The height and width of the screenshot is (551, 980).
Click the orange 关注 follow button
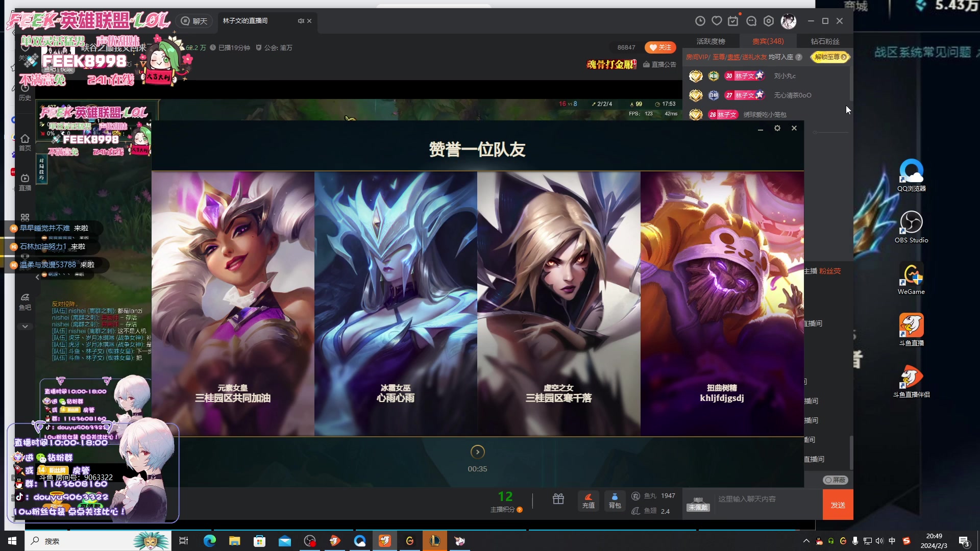[660, 47]
